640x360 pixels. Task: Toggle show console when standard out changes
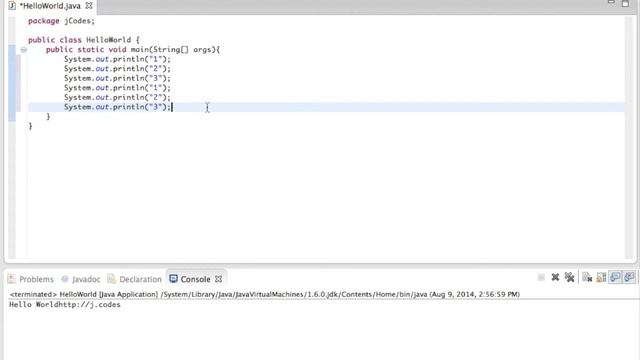point(615,278)
